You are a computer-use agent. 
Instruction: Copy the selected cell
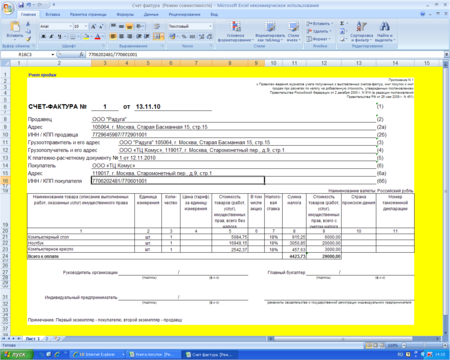coord(28,31)
